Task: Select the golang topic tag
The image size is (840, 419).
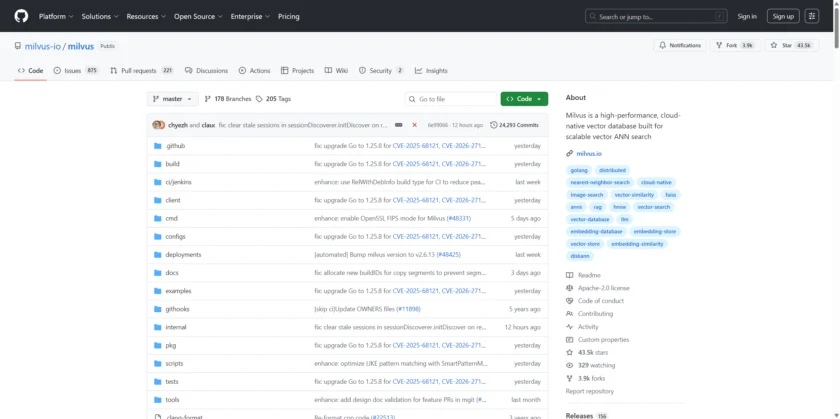Action: 579,170
